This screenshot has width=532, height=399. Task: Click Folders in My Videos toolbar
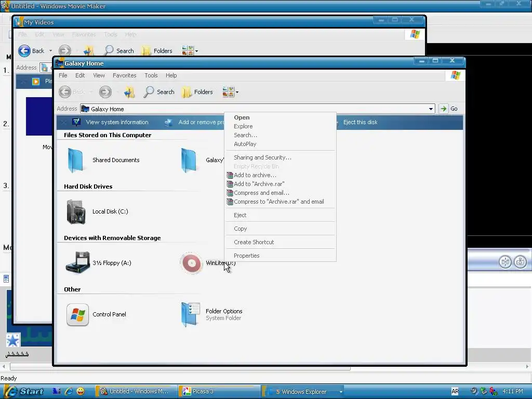pos(157,51)
